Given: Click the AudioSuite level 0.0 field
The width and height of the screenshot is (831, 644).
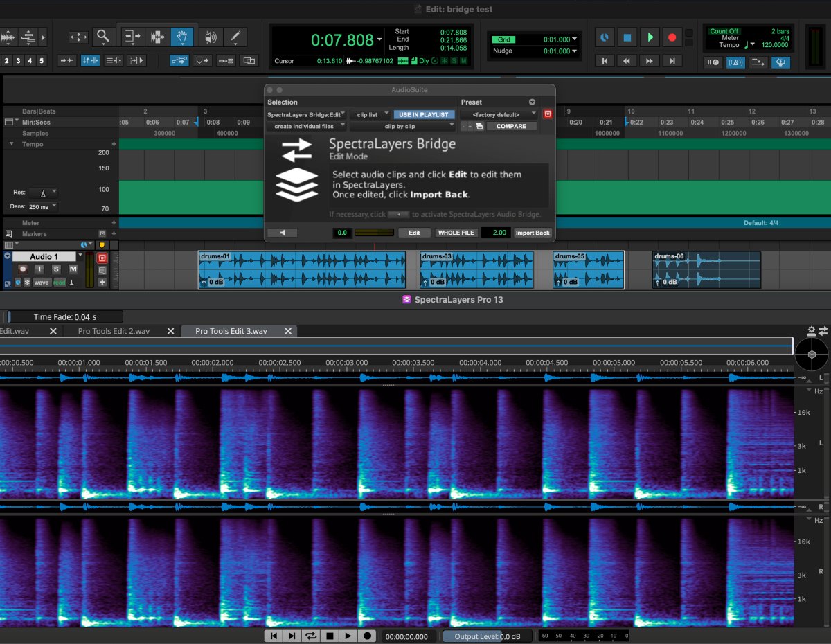Looking at the screenshot, I should click(x=342, y=233).
